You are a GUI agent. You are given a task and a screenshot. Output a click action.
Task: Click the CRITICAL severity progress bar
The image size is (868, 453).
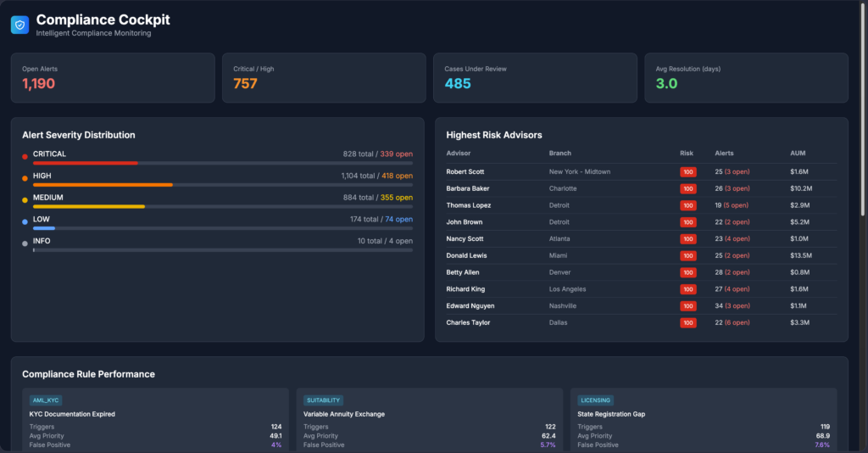click(x=222, y=163)
